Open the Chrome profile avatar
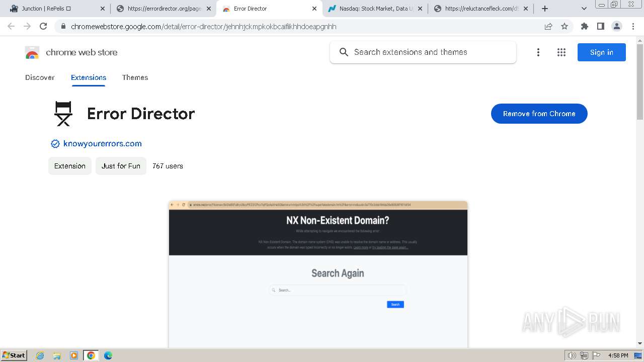 [x=616, y=26]
